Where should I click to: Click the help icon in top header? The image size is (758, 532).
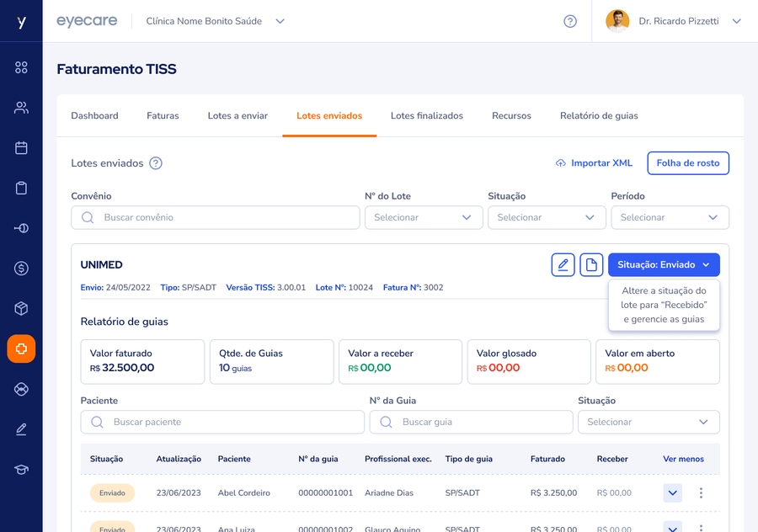point(570,21)
